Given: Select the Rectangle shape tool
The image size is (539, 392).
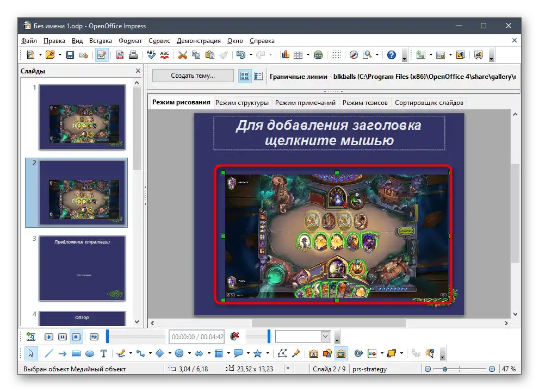Looking at the screenshot, I should click(x=76, y=353).
